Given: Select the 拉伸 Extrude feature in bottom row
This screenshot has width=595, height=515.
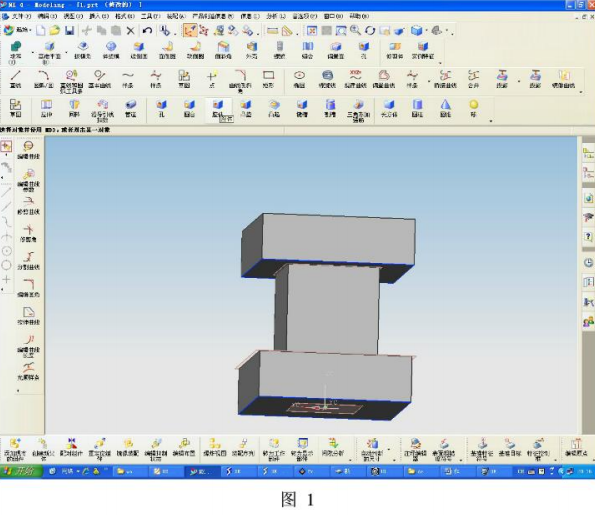Looking at the screenshot, I should pyautogui.click(x=46, y=108).
